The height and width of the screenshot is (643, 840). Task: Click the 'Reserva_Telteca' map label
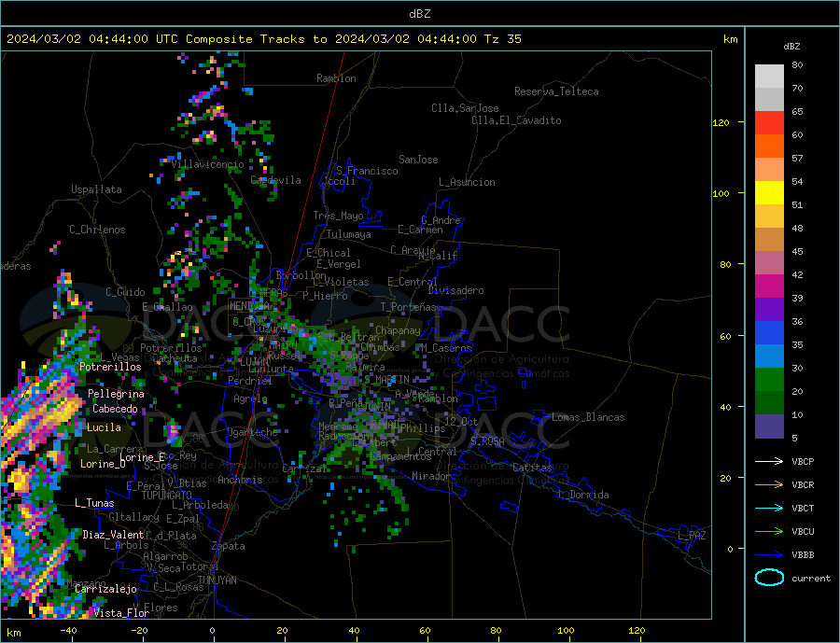(x=556, y=91)
